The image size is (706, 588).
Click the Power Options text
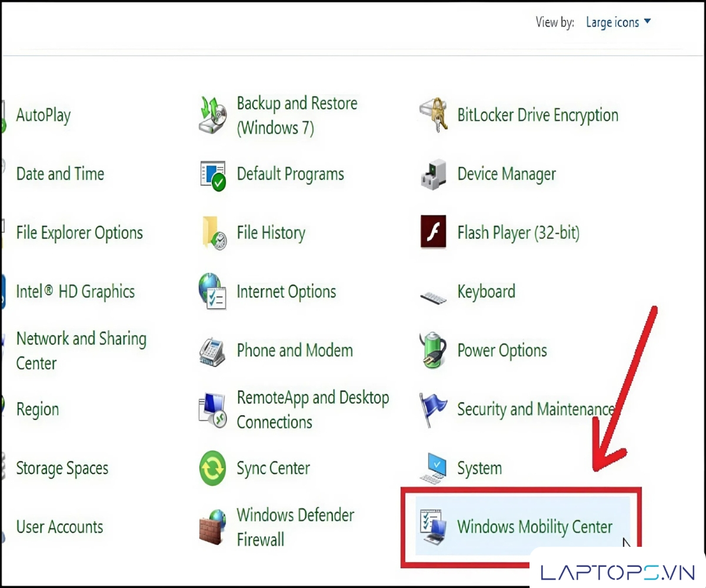502,351
